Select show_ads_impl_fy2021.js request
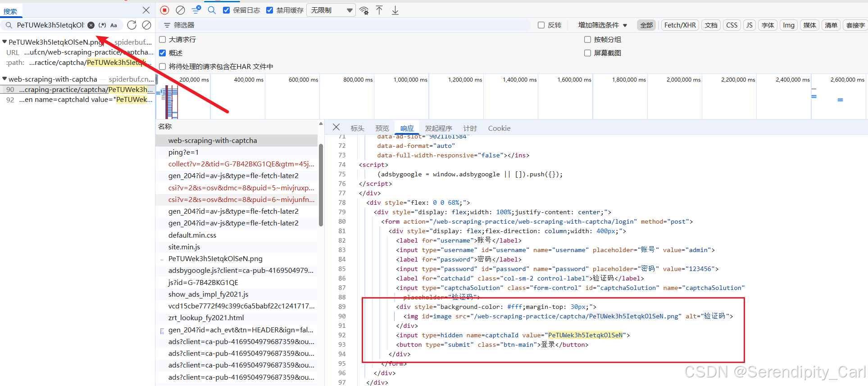 [x=236, y=294]
